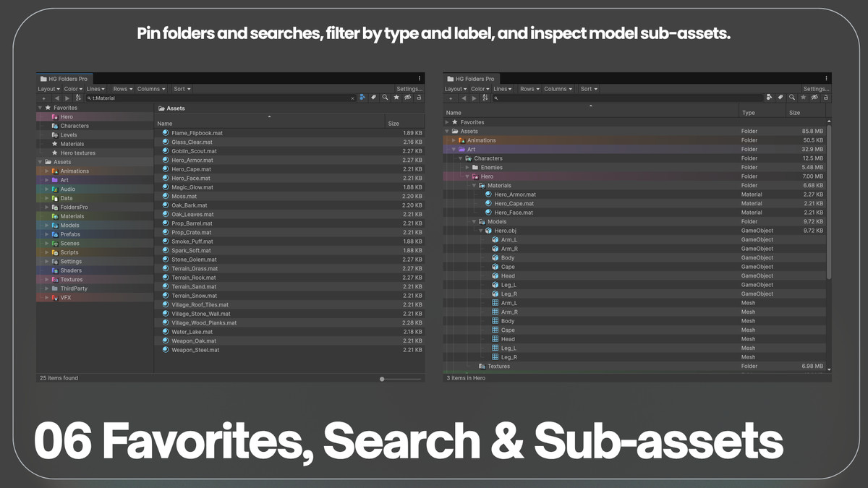Toggle the hidden-items eye icon in left panel
This screenshot has height=488, width=868.
tap(408, 97)
